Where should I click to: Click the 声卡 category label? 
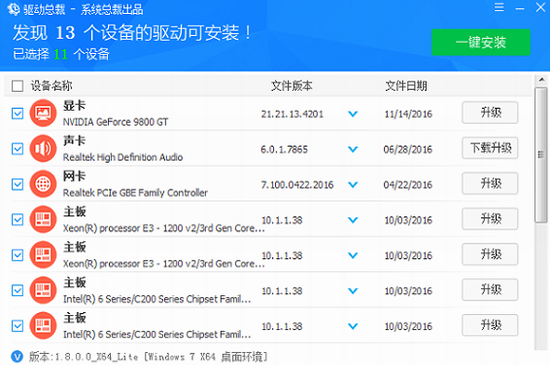point(74,141)
